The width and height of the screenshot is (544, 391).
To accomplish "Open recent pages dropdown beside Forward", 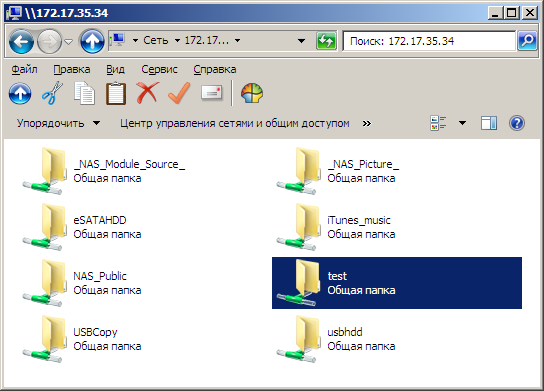I will click(x=69, y=42).
